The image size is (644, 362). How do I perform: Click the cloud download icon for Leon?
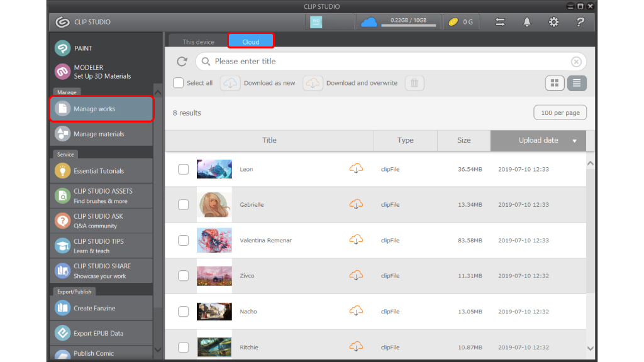tap(357, 168)
